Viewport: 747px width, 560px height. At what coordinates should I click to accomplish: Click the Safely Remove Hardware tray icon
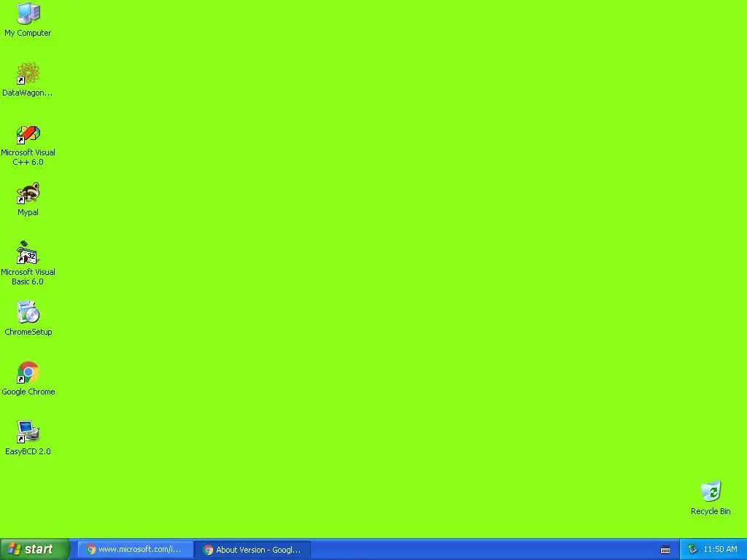[x=692, y=550]
